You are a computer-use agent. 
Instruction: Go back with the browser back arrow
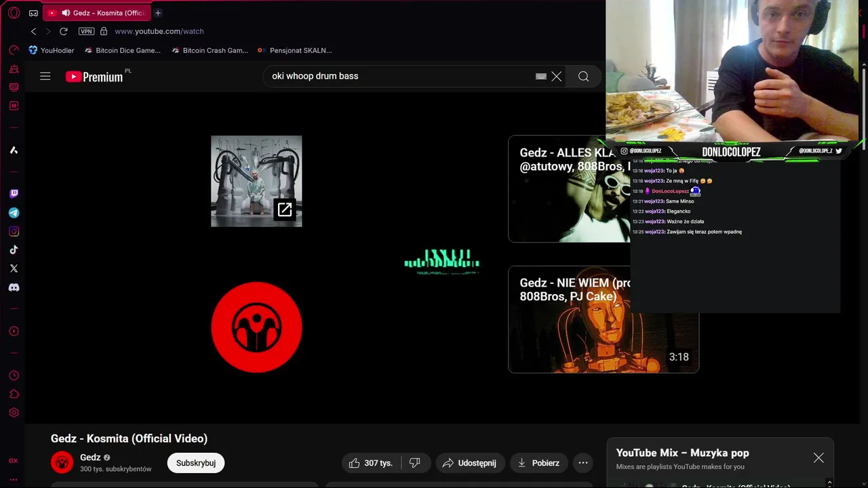click(33, 31)
